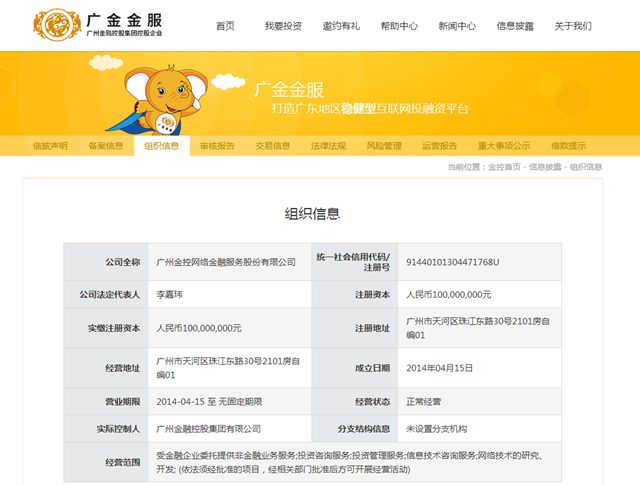
Task: Open the 新闻中心 navigation item
Action: click(x=457, y=26)
